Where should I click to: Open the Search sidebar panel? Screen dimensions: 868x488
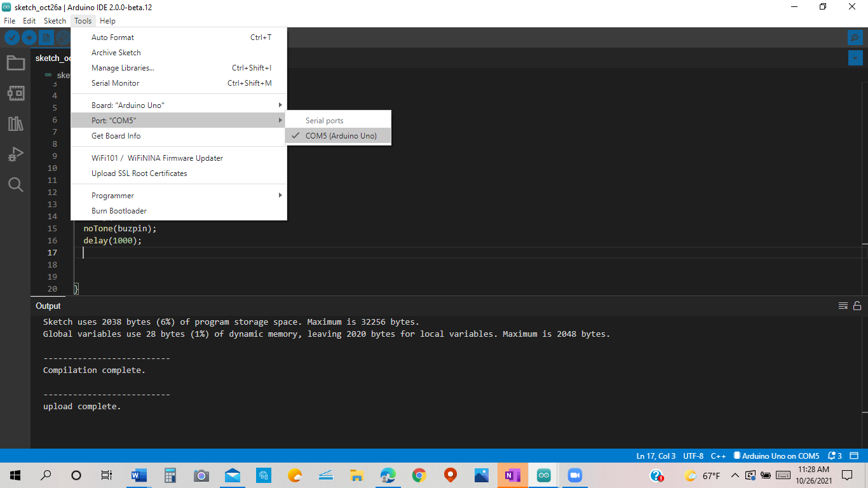(15, 185)
